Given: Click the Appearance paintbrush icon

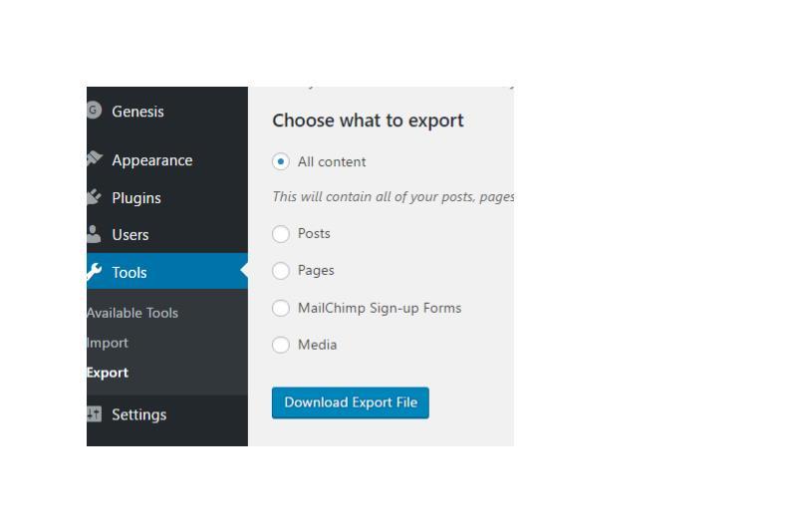Looking at the screenshot, I should coord(95,159).
